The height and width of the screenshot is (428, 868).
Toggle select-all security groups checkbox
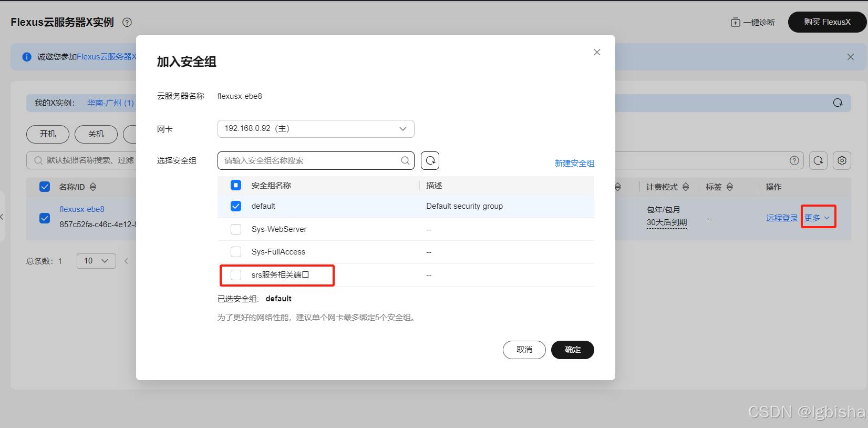236,185
